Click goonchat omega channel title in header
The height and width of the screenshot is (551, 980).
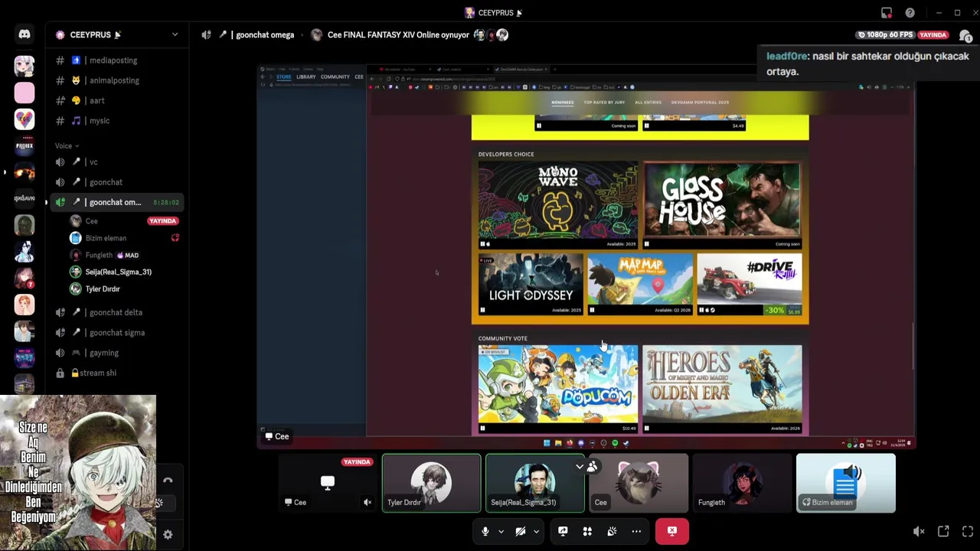pos(265,35)
